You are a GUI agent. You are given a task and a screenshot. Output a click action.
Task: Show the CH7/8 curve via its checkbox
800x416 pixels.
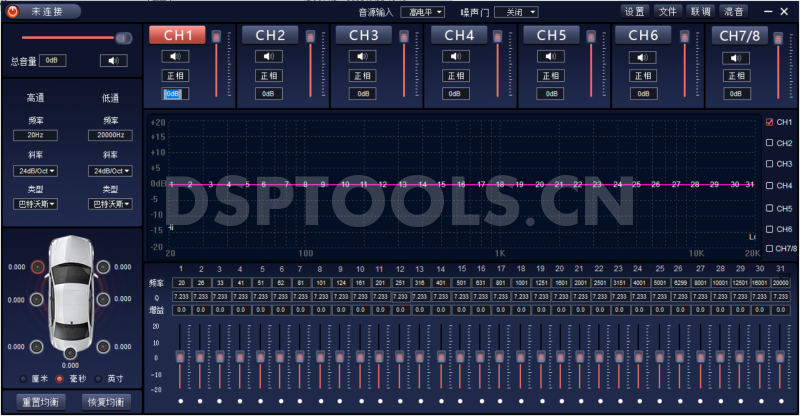[769, 248]
